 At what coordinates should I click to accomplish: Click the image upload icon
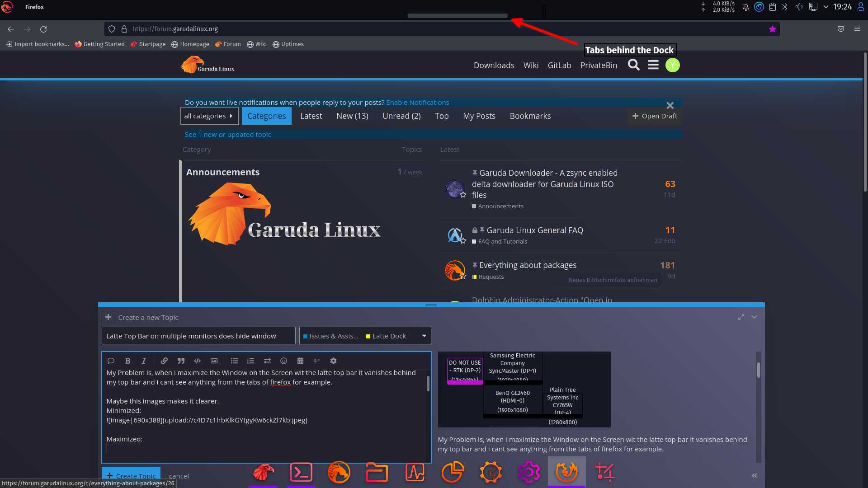coord(213,361)
